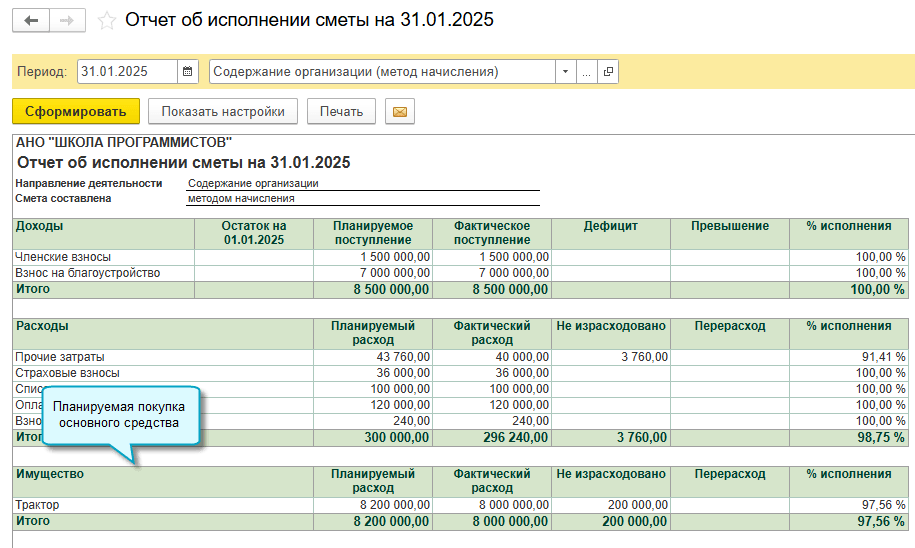Select Трактор actual cost 8 000 000,00
Image resolution: width=915 pixels, height=548 pixels.
(x=492, y=505)
